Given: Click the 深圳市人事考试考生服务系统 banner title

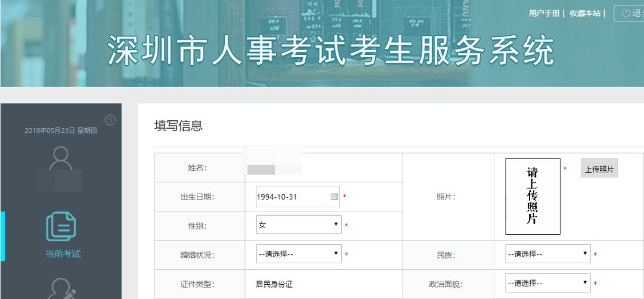Looking at the screenshot, I should [331, 51].
